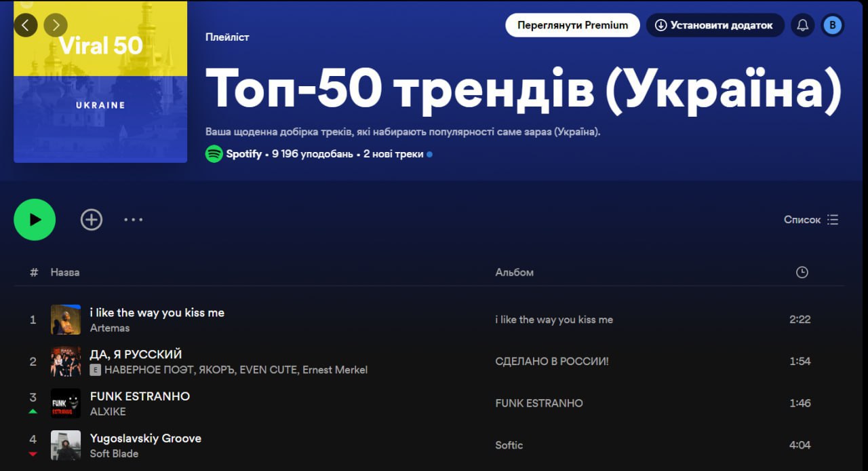Sort tracks by Назва column header

pos(65,272)
